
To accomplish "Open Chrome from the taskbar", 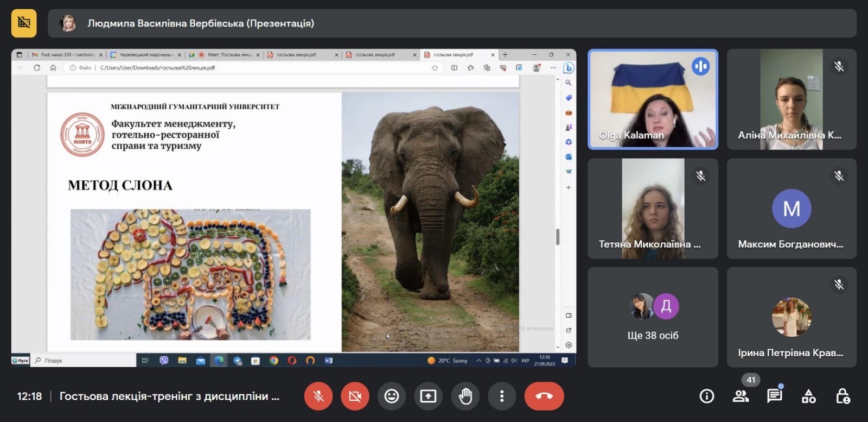I will [x=274, y=361].
